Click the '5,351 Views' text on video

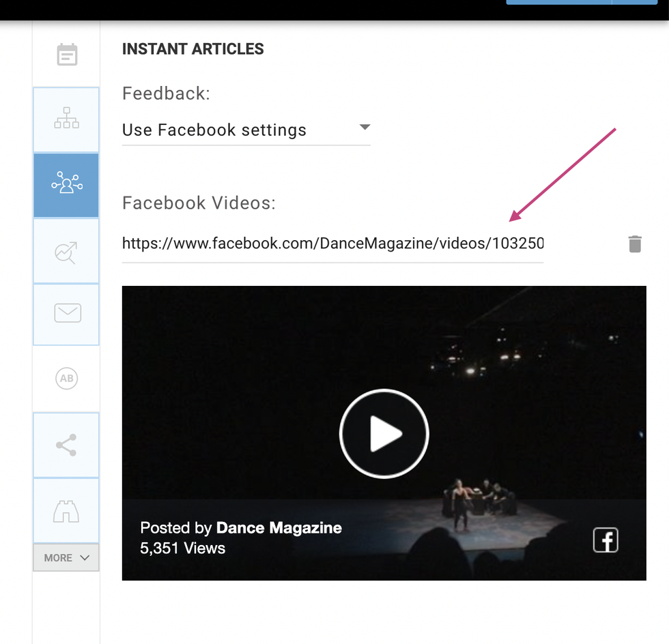(x=182, y=548)
